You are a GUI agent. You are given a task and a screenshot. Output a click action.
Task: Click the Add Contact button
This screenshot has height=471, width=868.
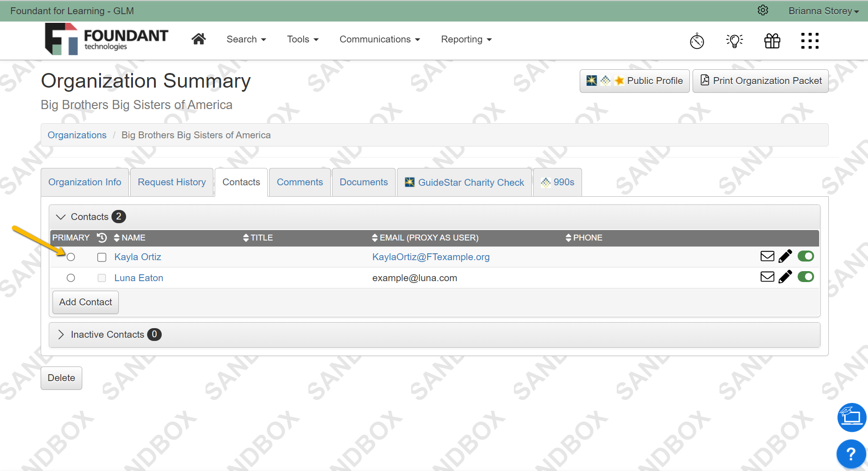click(85, 302)
